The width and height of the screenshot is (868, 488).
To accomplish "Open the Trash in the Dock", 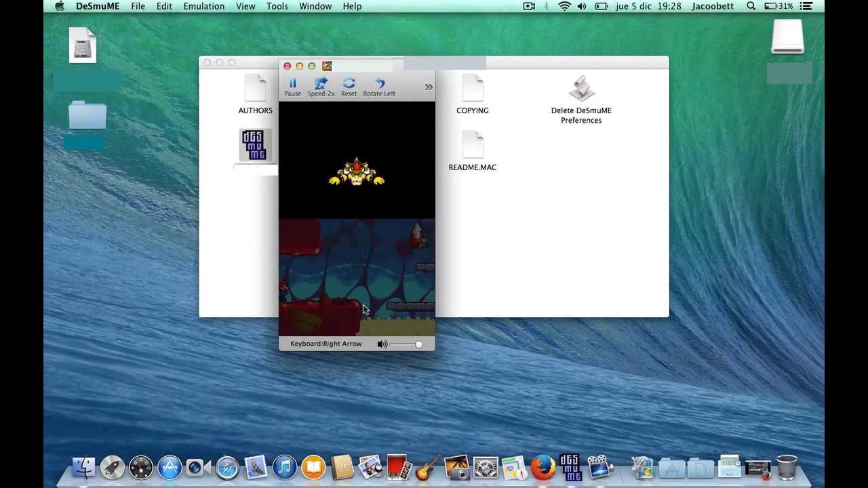I will click(787, 468).
